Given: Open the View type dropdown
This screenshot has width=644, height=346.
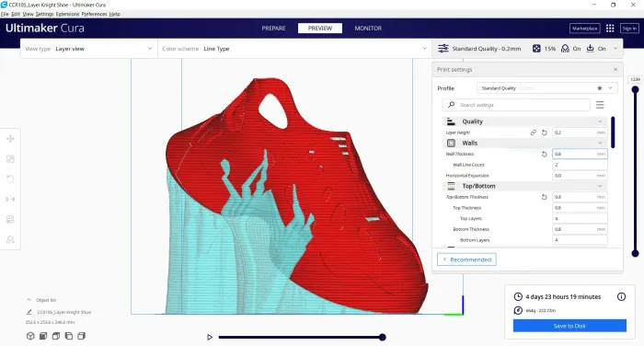Looking at the screenshot, I should coord(89,49).
